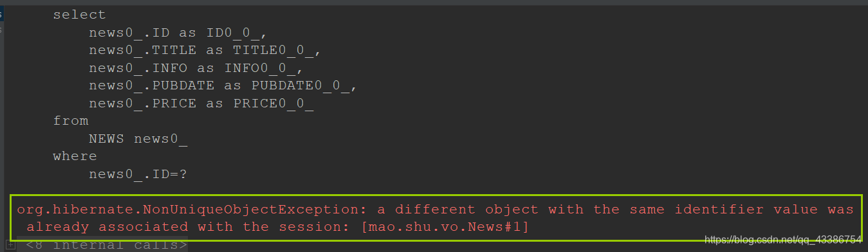868x252 pixels.
Task: Click the 'news0_.ID=?' condition line
Action: tap(138, 174)
